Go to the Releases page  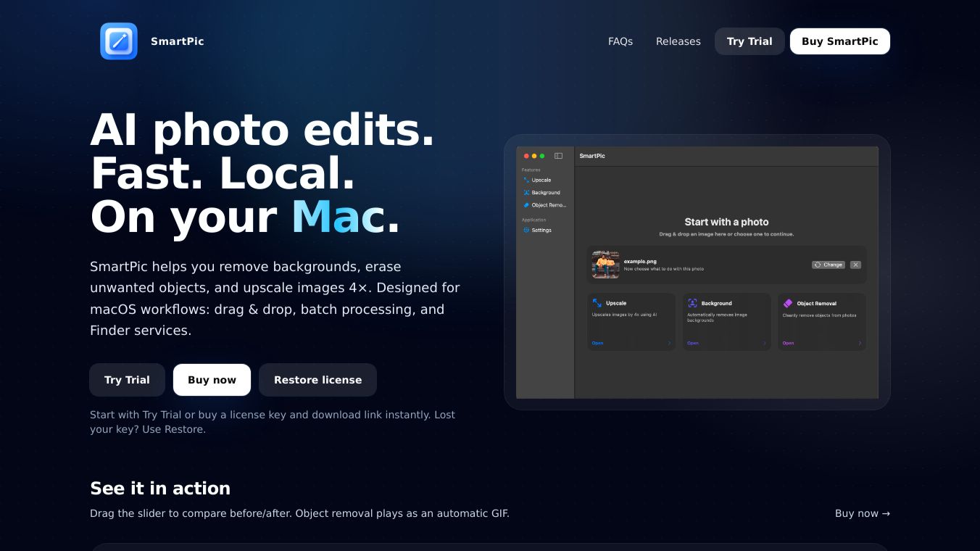point(678,41)
